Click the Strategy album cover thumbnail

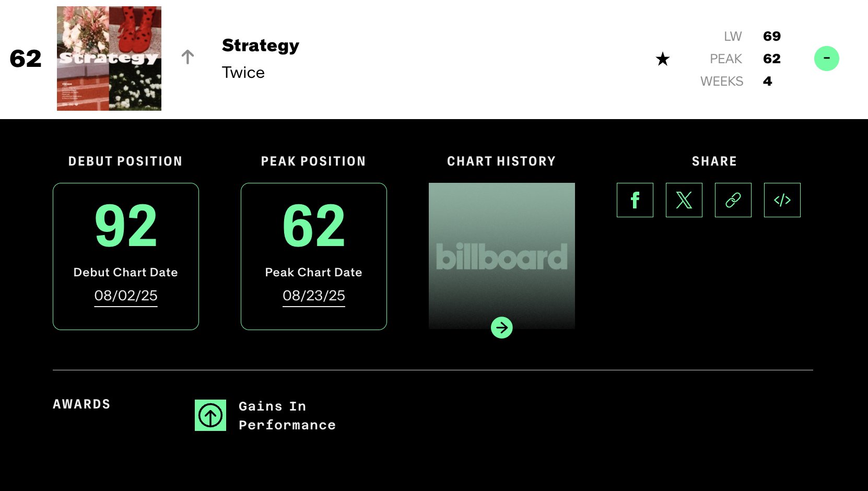(109, 59)
